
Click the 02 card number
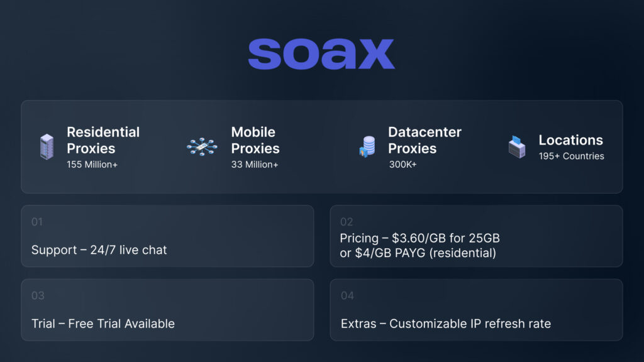347,222
